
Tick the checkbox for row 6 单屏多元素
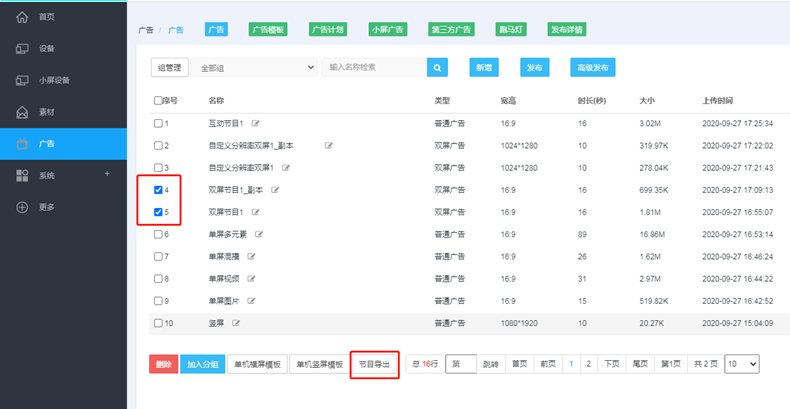coord(158,234)
